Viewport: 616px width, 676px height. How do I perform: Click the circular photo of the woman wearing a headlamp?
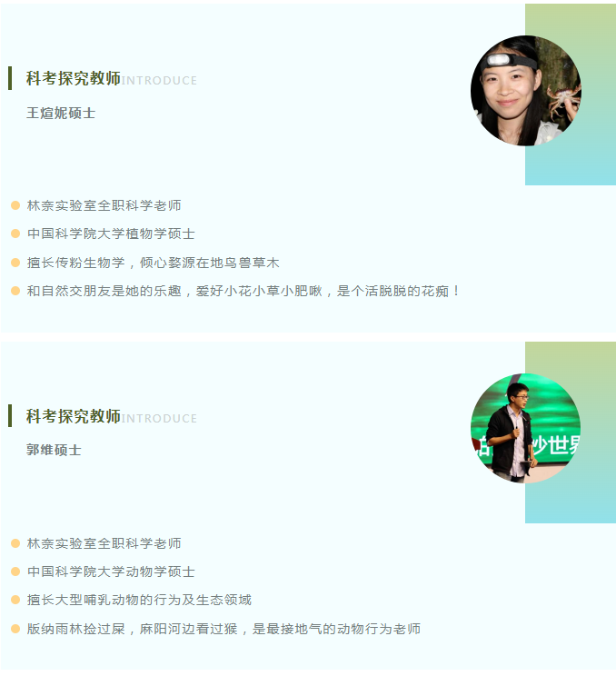pyautogui.click(x=525, y=91)
